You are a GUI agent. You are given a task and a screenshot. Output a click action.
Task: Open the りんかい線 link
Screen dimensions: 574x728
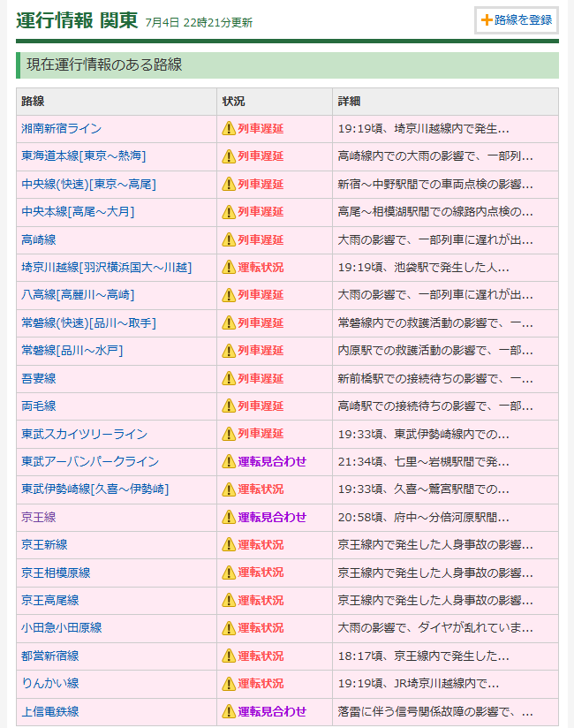point(50,684)
